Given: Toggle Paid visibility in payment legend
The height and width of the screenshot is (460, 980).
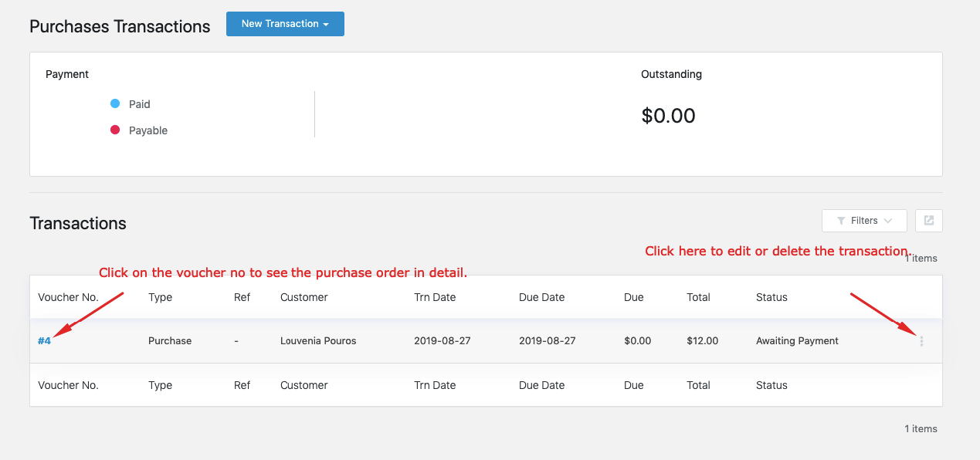Looking at the screenshot, I should [116, 103].
